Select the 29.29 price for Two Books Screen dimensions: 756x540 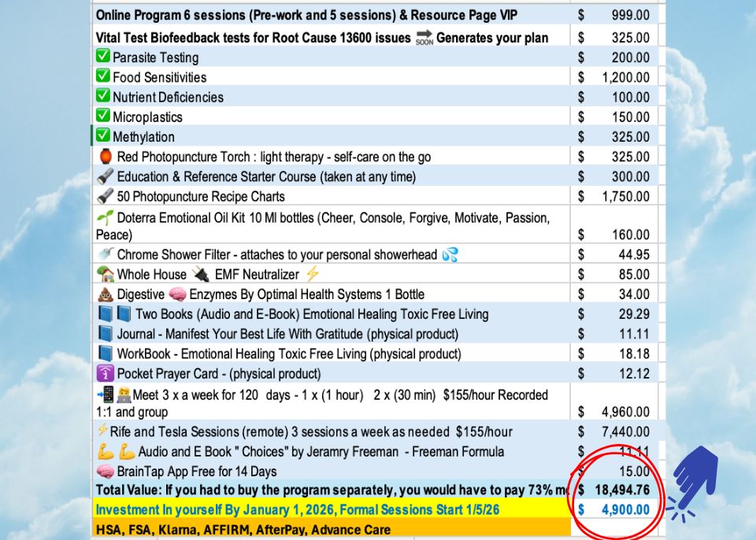634,314
